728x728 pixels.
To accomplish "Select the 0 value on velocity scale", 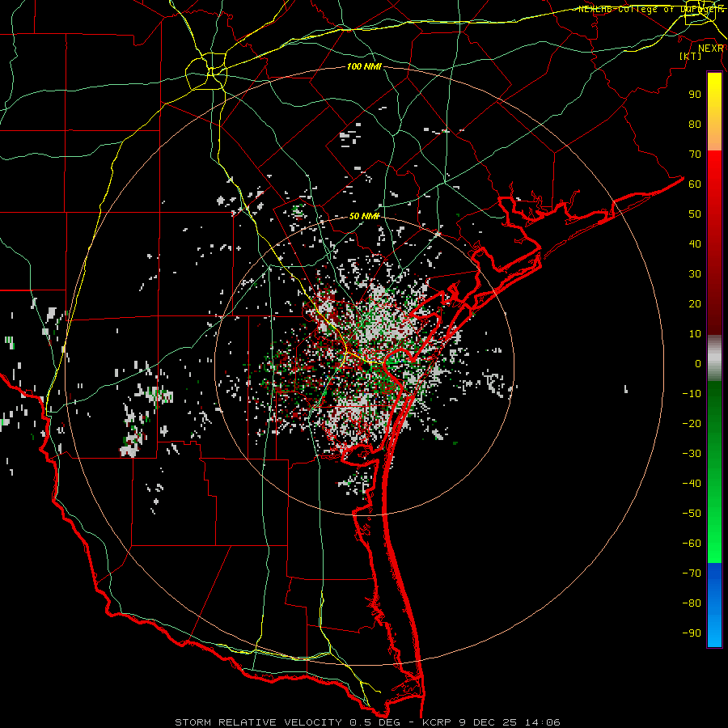I will click(x=698, y=364).
